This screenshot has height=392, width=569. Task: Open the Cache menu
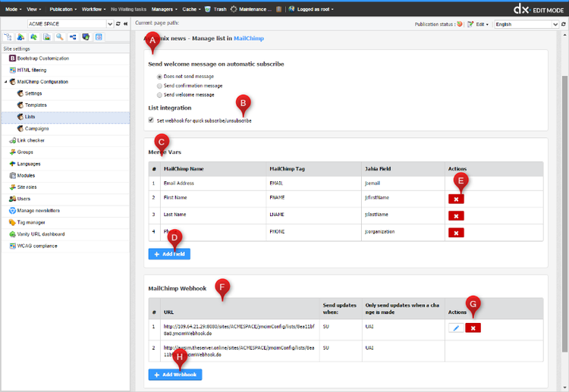click(x=191, y=9)
